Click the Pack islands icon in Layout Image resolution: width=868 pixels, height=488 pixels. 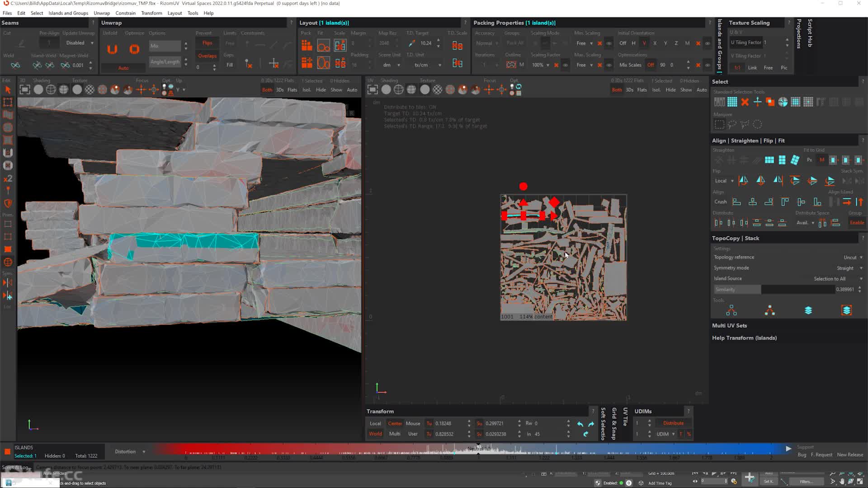307,45
